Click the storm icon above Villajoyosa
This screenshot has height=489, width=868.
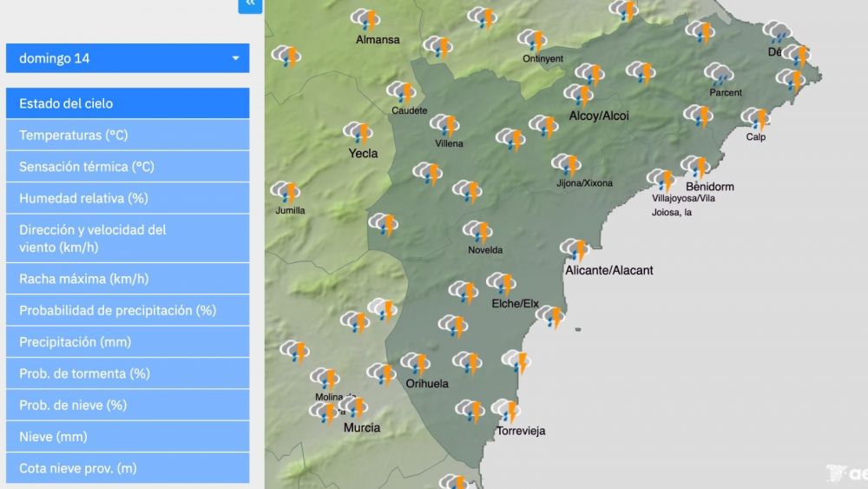click(661, 181)
